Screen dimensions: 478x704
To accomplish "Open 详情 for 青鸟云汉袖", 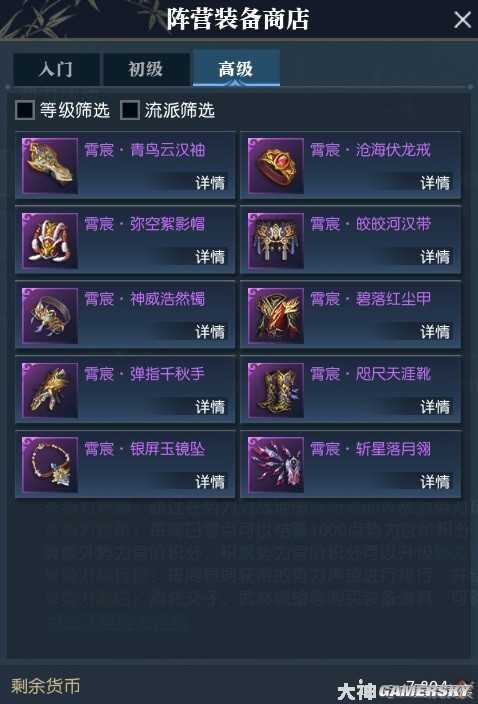I will point(210,183).
